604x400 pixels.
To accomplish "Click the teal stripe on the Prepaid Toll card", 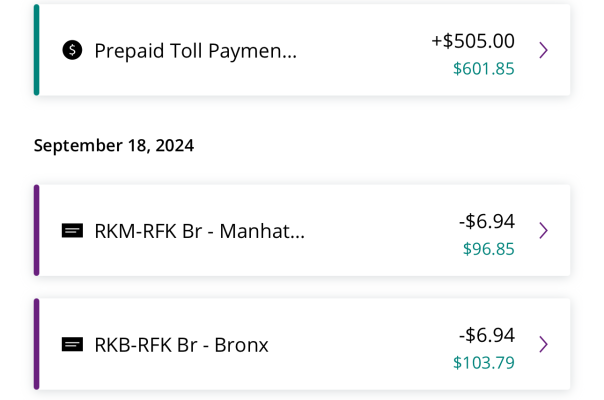I will [x=37, y=50].
